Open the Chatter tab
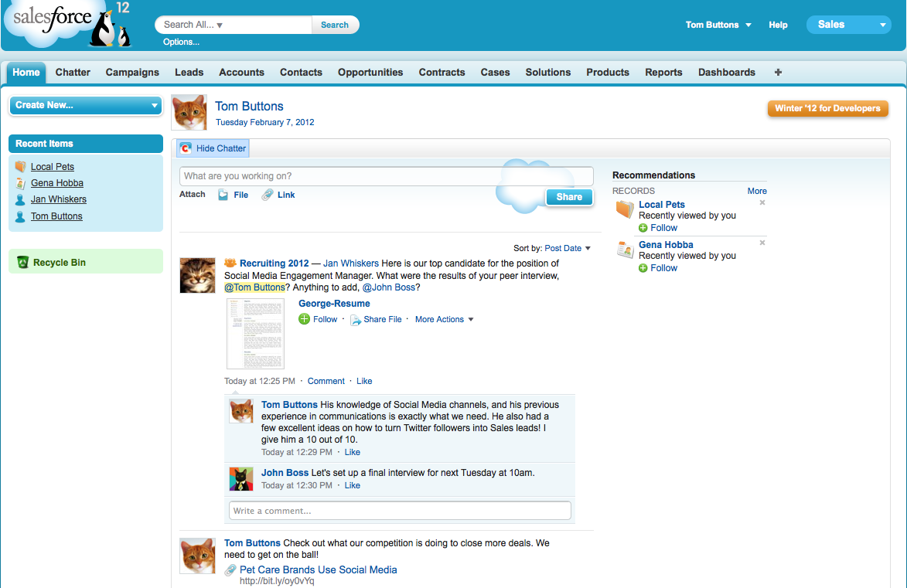Image resolution: width=907 pixels, height=588 pixels. 73,73
